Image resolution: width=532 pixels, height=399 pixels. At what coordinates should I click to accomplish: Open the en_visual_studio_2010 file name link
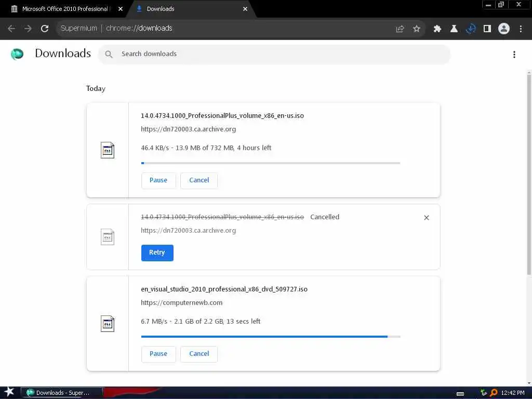224,289
